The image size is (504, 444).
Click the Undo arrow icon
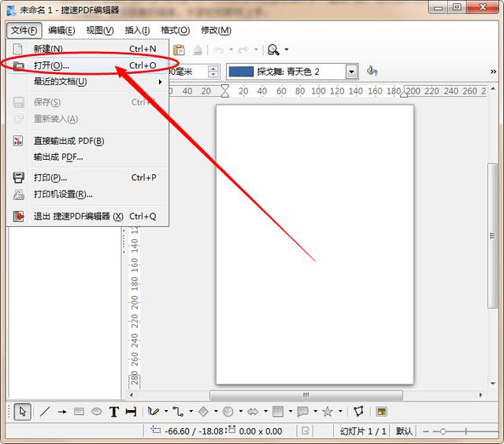coord(219,50)
